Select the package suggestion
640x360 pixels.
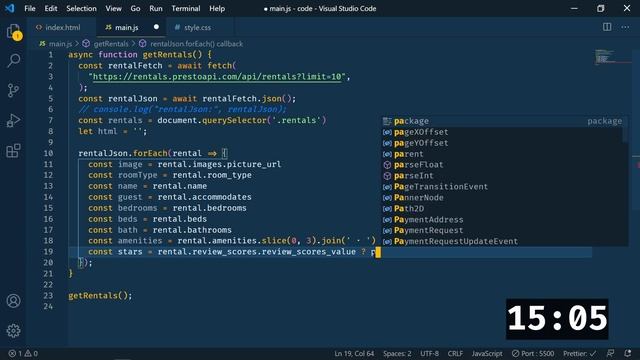(x=502, y=121)
